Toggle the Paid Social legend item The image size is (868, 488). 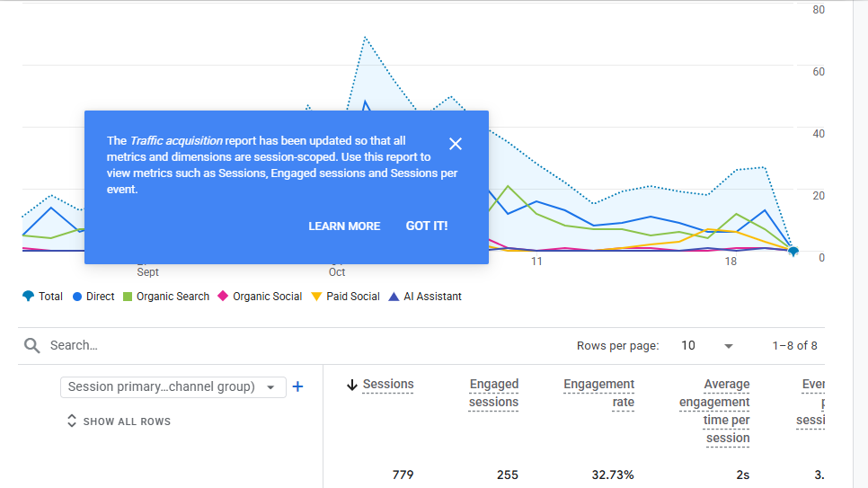tap(346, 297)
